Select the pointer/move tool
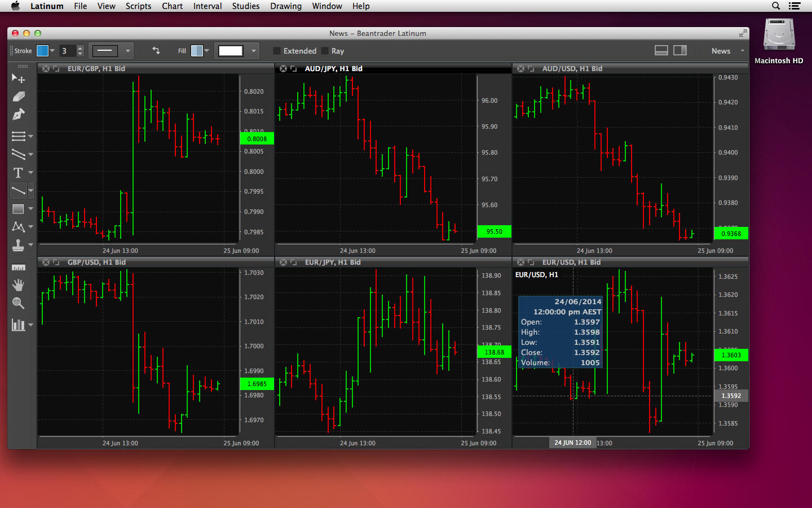This screenshot has height=508, width=812. tap(18, 78)
